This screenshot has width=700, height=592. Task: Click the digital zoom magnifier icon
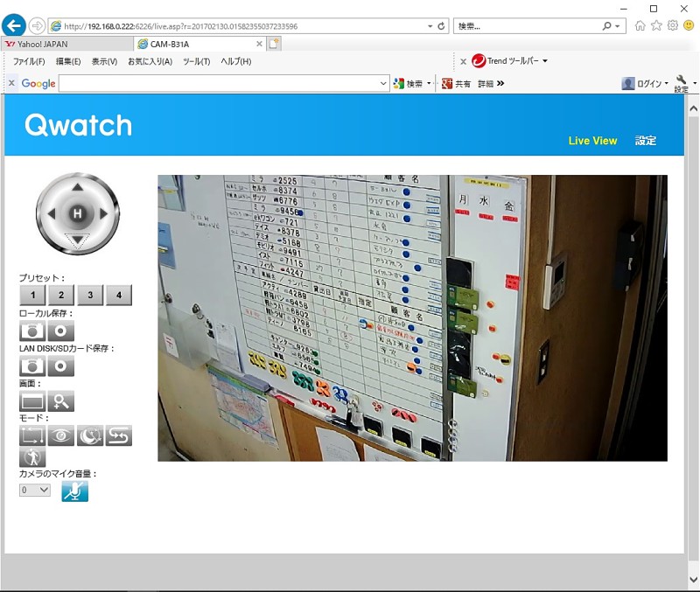(x=61, y=401)
